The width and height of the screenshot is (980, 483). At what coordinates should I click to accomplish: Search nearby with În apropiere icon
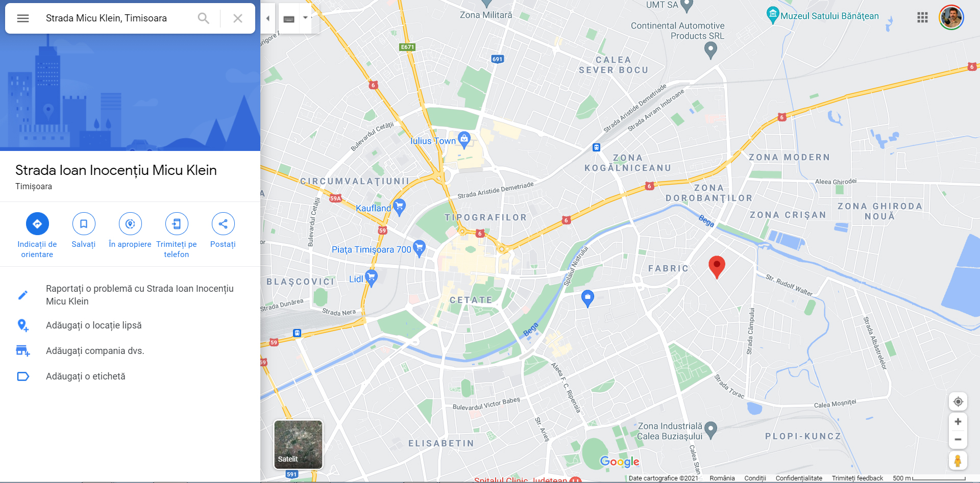coord(130,223)
